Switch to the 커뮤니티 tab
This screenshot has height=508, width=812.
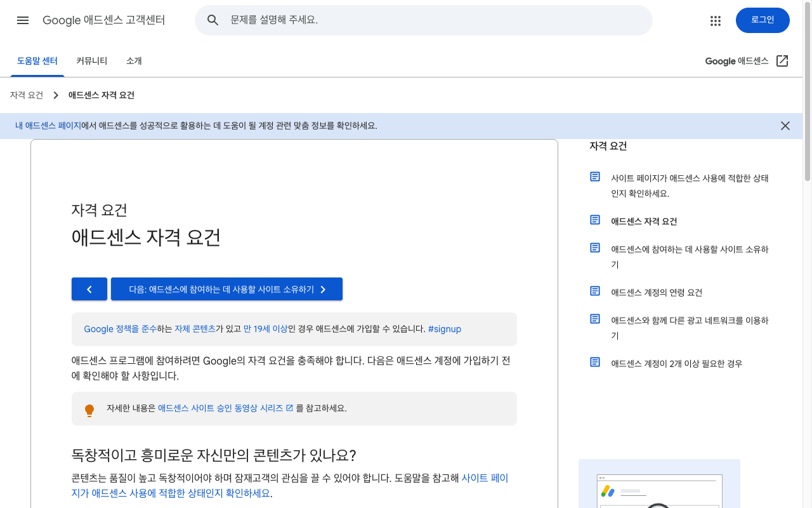coord(91,61)
